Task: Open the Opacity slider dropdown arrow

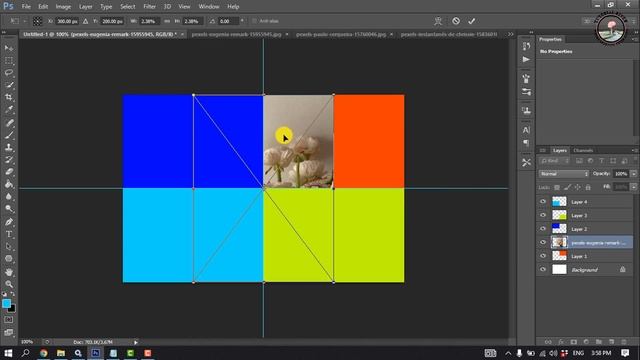Action: 633,174
